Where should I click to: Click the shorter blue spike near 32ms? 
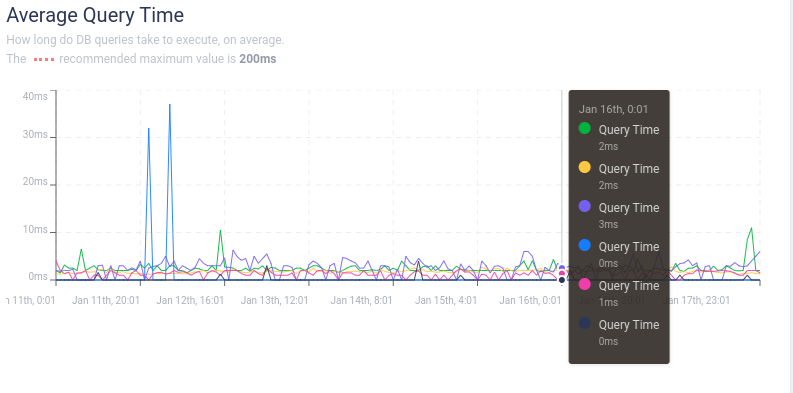[149, 128]
